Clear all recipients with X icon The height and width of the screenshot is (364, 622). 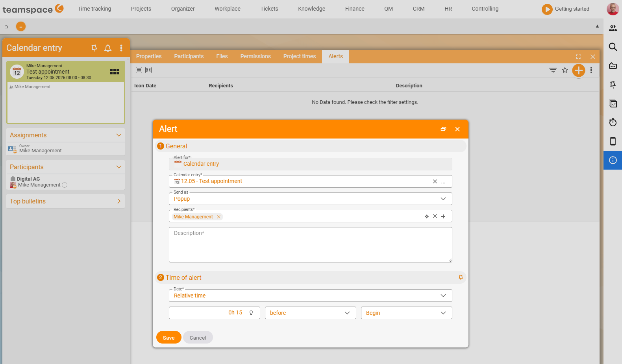click(x=435, y=216)
